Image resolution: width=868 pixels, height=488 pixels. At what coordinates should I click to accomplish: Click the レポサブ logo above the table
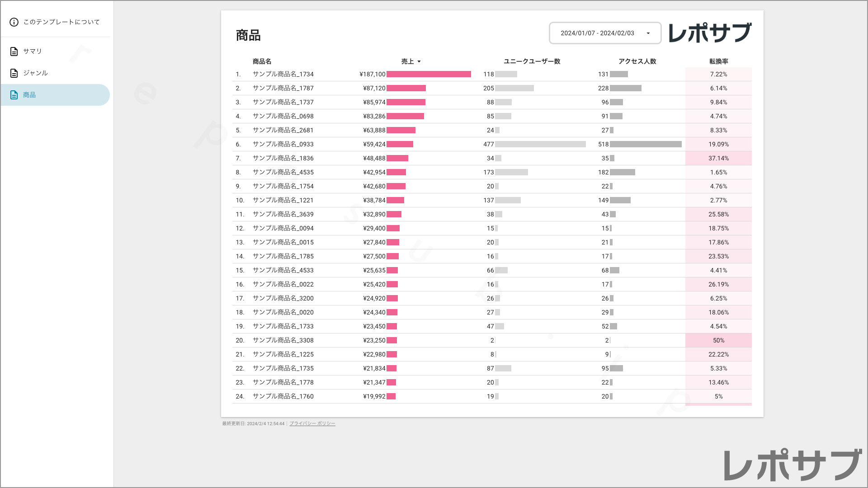point(710,33)
